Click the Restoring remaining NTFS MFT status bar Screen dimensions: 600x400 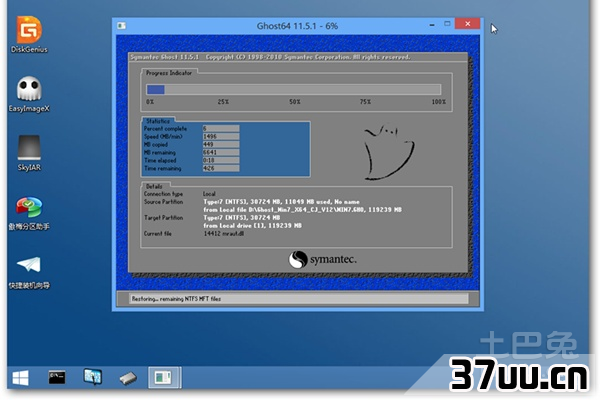(x=299, y=299)
